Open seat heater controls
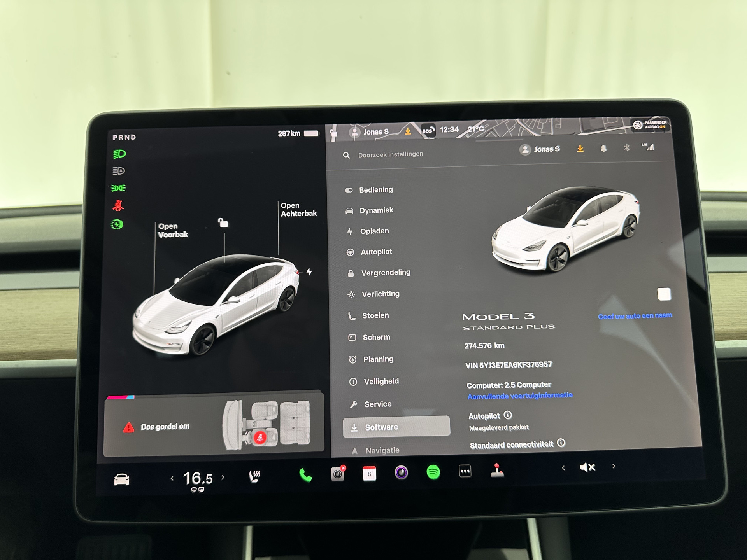Image resolution: width=747 pixels, height=560 pixels. [254, 476]
